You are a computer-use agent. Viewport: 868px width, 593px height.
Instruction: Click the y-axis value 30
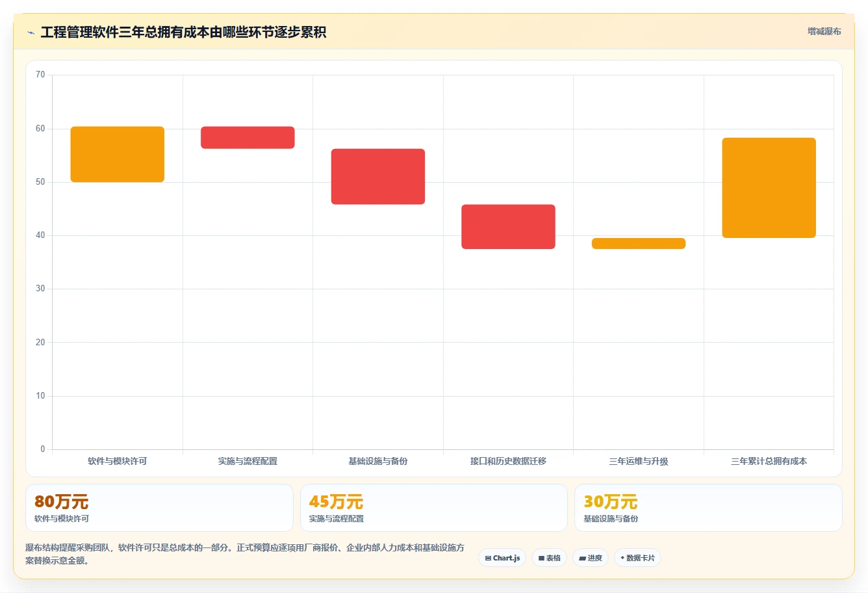tap(40, 289)
